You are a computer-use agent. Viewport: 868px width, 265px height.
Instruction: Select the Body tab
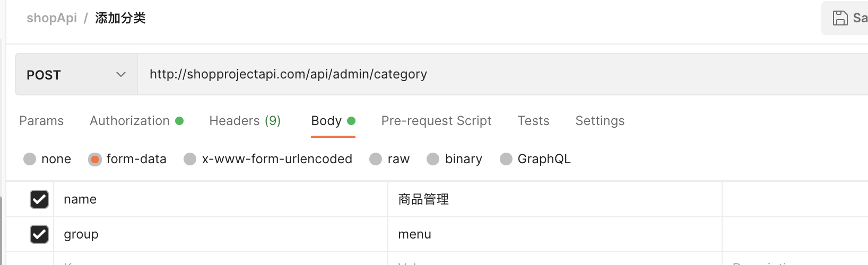coord(327,121)
